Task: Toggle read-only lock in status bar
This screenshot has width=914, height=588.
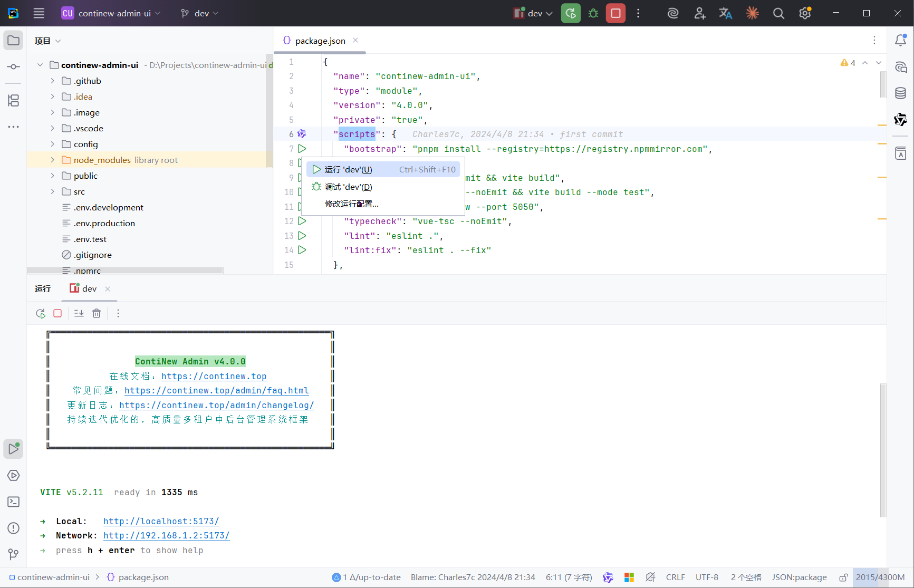Action: pyautogui.click(x=843, y=577)
